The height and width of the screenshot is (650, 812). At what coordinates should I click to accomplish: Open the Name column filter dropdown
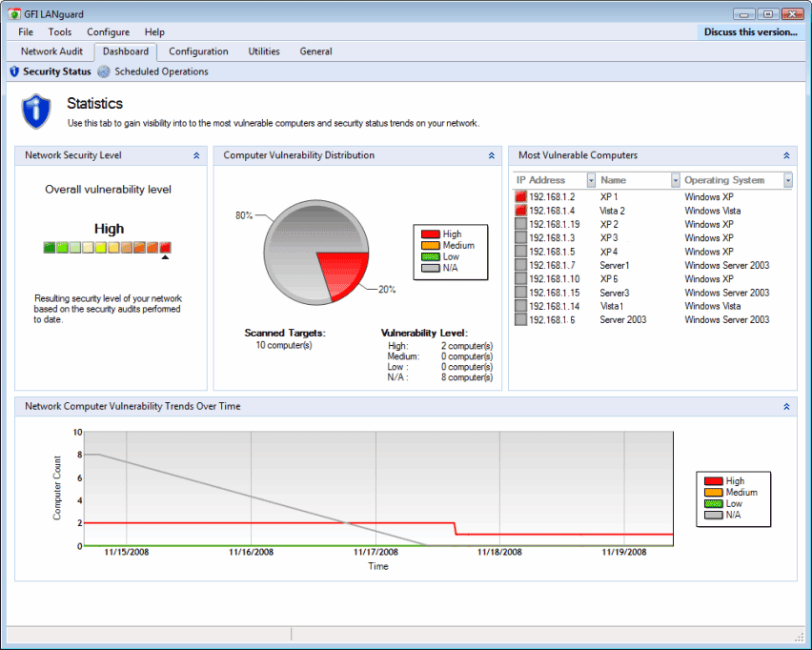tap(676, 180)
